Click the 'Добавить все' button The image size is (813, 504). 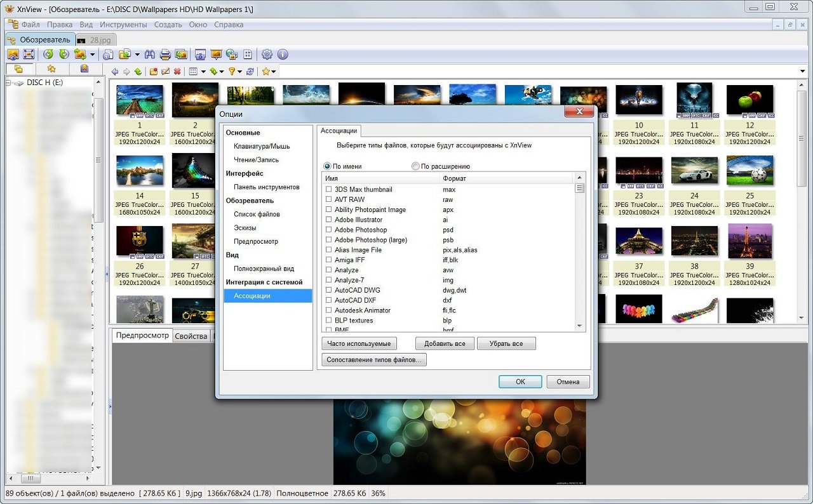tap(445, 343)
